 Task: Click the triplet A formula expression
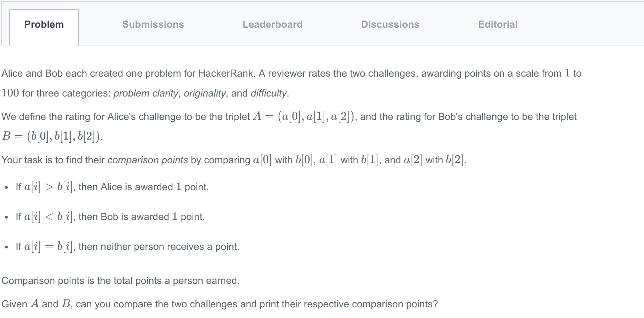[304, 116]
